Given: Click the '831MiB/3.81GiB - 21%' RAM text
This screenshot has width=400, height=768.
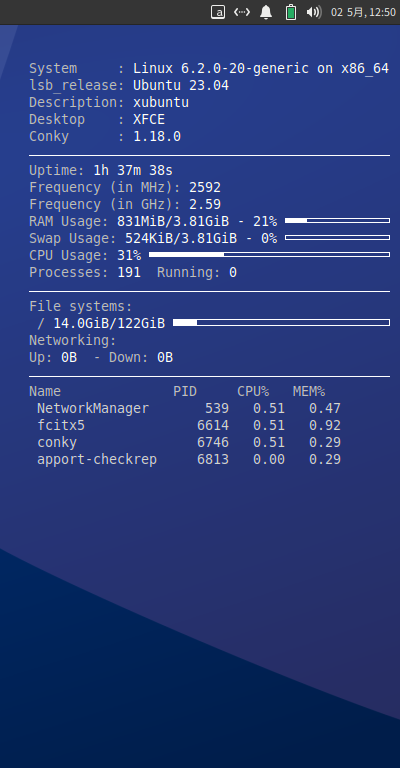Looking at the screenshot, I should click(197, 221).
